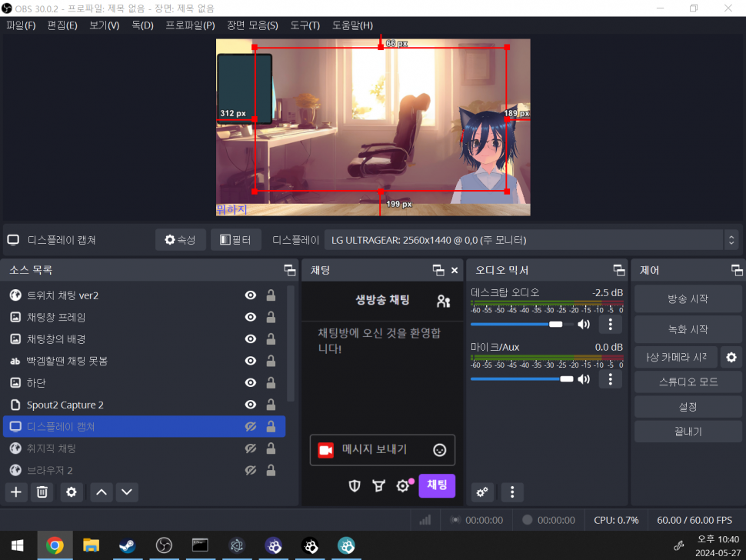Open 독(D) menu
This screenshot has height=560, width=746.
143,25
